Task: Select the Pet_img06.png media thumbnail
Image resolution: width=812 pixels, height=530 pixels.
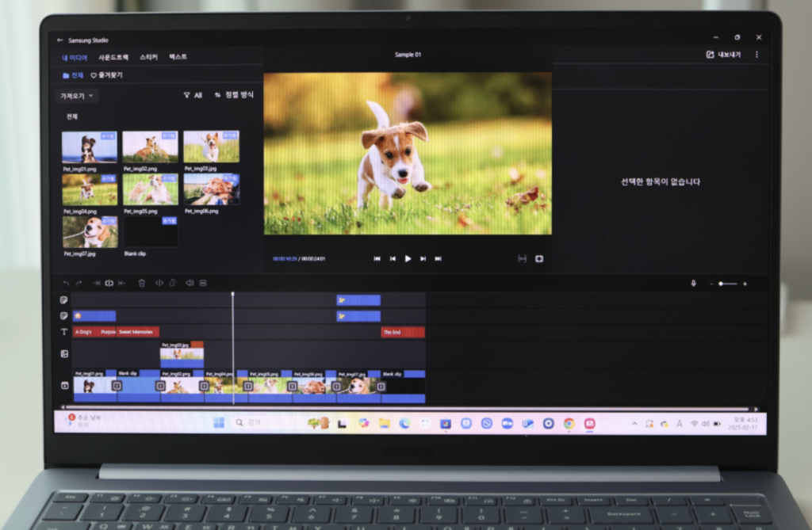Action: tap(211, 189)
